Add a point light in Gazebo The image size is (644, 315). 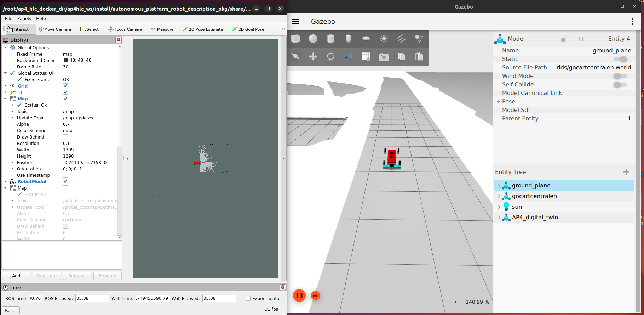point(384,39)
